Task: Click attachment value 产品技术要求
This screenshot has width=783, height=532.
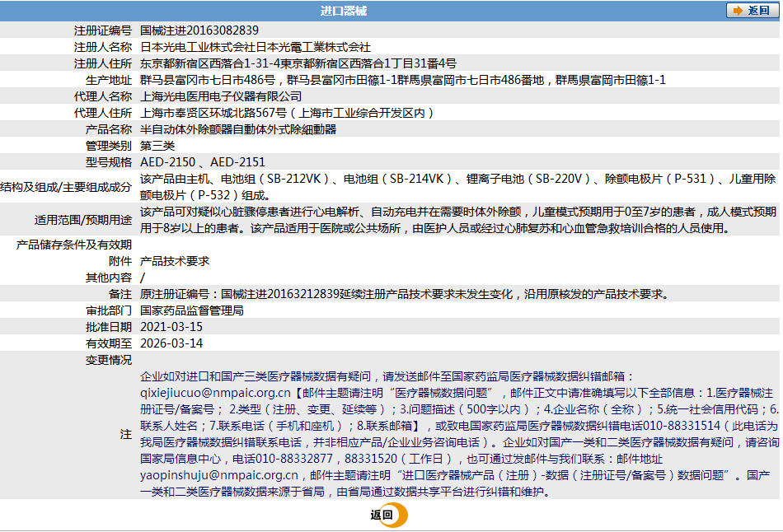Action: tap(175, 261)
